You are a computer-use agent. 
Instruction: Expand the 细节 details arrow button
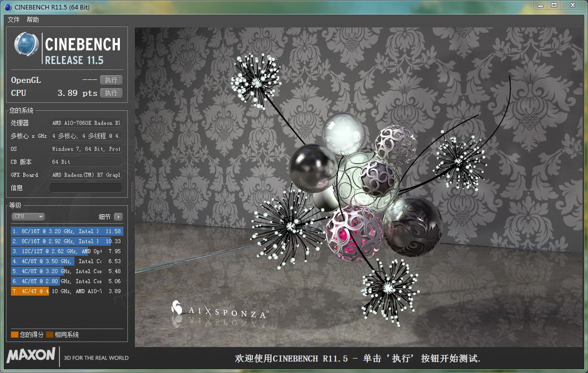[x=118, y=217]
